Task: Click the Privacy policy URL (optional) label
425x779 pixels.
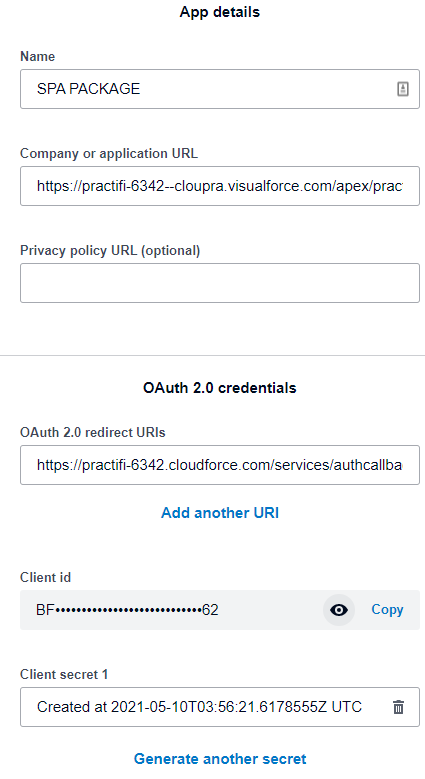Action: click(110, 250)
